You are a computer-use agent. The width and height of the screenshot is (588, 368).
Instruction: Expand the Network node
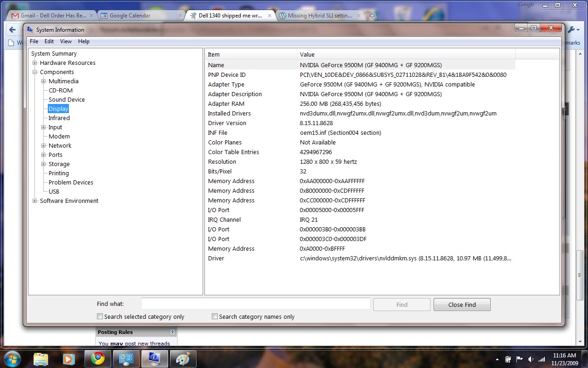pyautogui.click(x=44, y=145)
